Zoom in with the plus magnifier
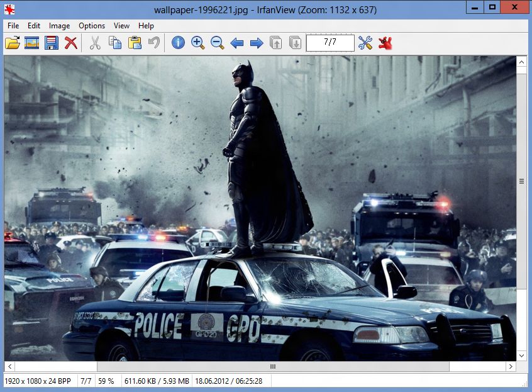Image resolution: width=532 pixels, height=392 pixels. click(198, 43)
